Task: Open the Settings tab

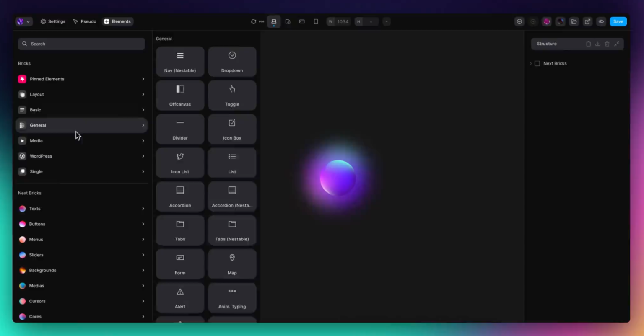Action: [53, 21]
